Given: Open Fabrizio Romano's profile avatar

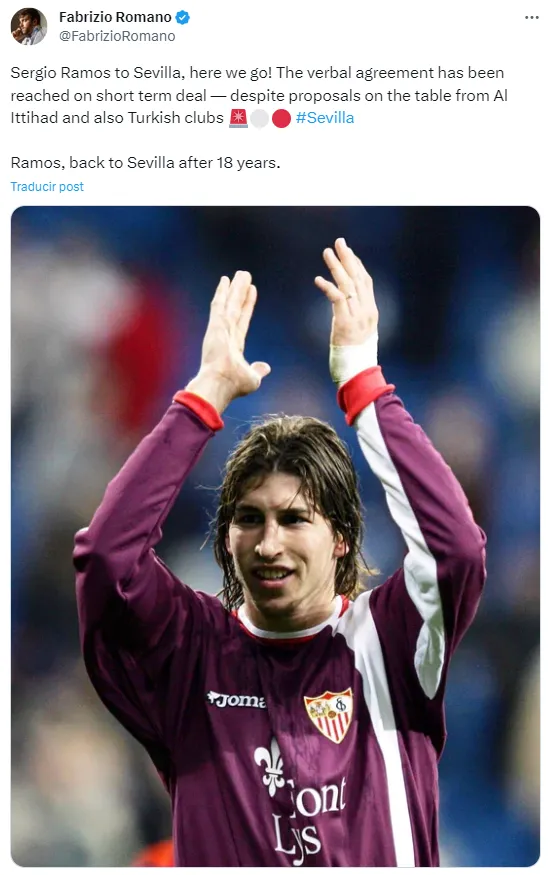Looking at the screenshot, I should (x=28, y=26).
